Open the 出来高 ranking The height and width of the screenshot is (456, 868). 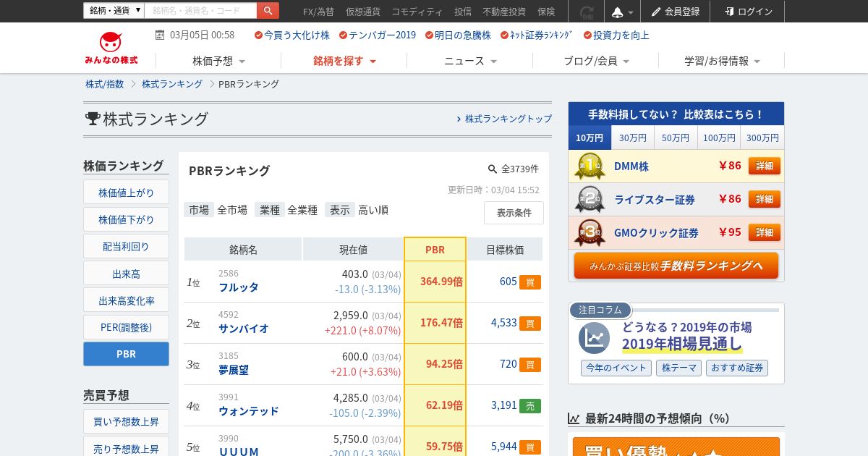(126, 274)
